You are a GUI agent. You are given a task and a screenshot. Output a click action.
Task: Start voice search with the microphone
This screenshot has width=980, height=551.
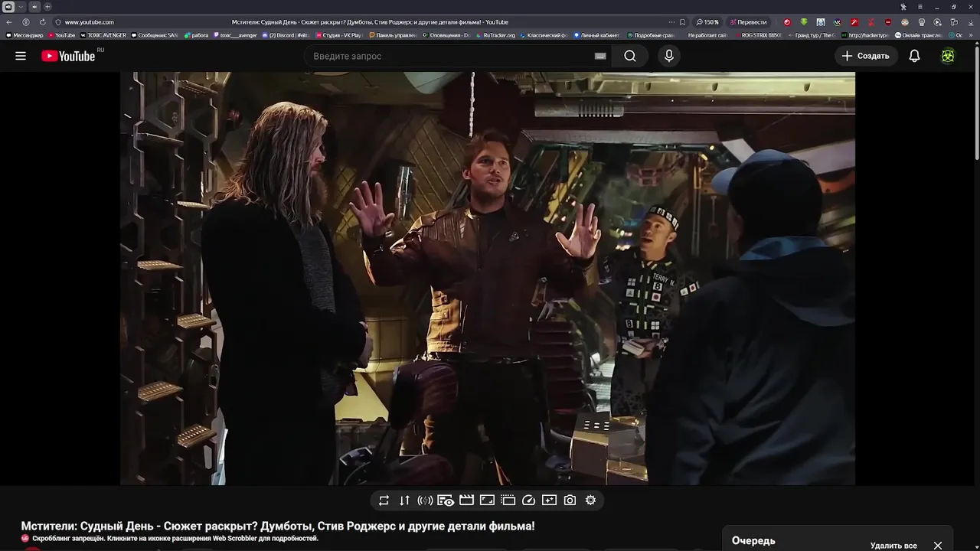pos(669,56)
